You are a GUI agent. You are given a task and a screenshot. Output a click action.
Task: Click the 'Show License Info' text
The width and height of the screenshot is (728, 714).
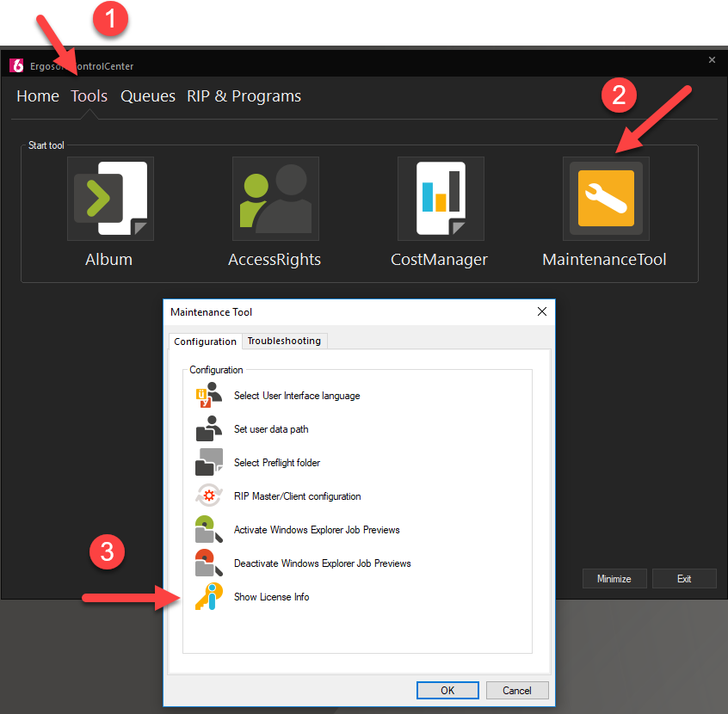[x=272, y=597]
